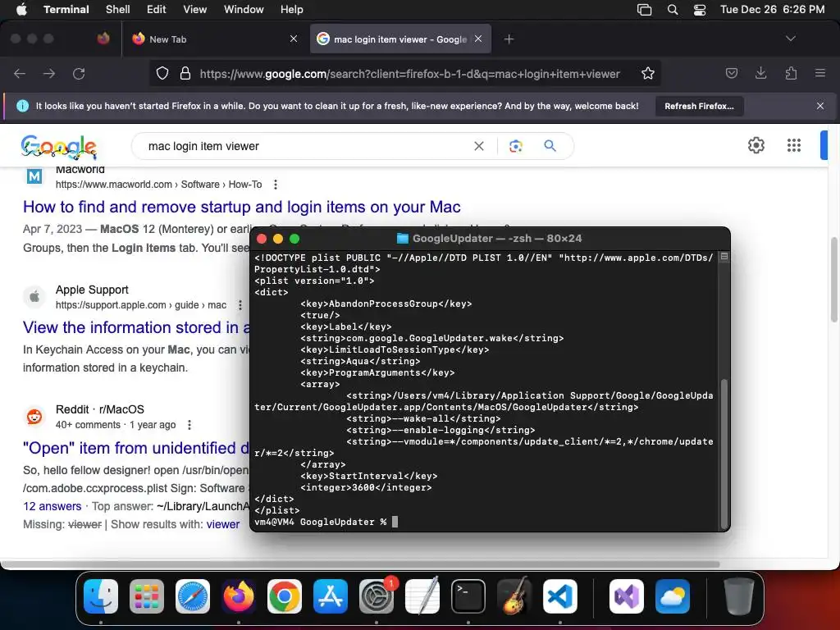Open the View menu
The height and width of the screenshot is (630, 840).
(x=195, y=9)
